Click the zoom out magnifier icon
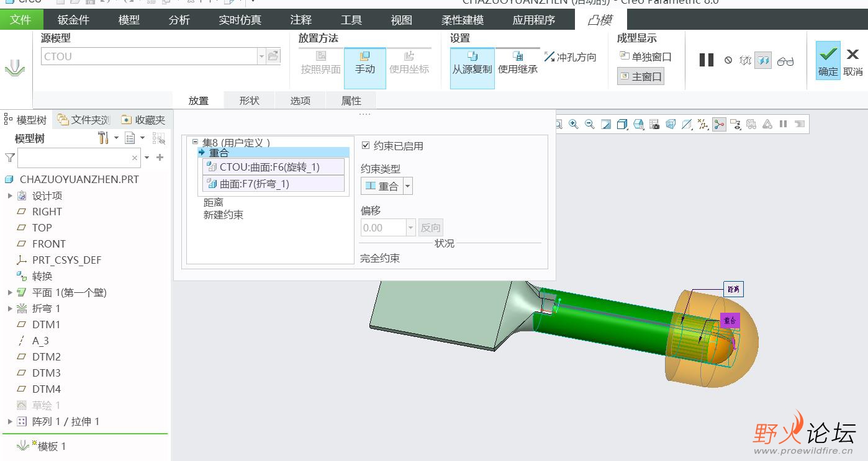 tap(590, 124)
